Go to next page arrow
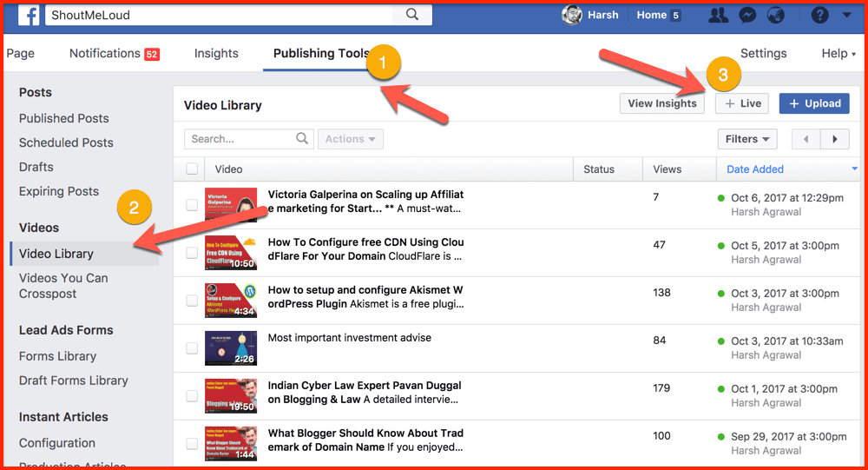Screen dimensions: 868x470 pos(835,139)
